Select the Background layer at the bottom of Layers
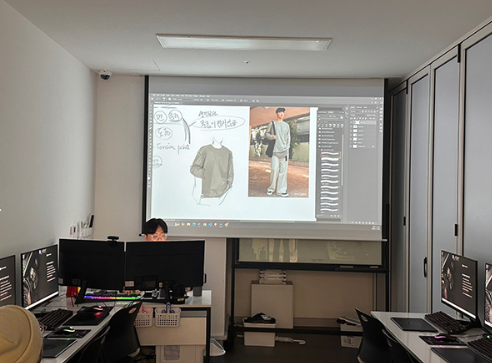Viewport: 492px width, 363px height. click(x=363, y=146)
